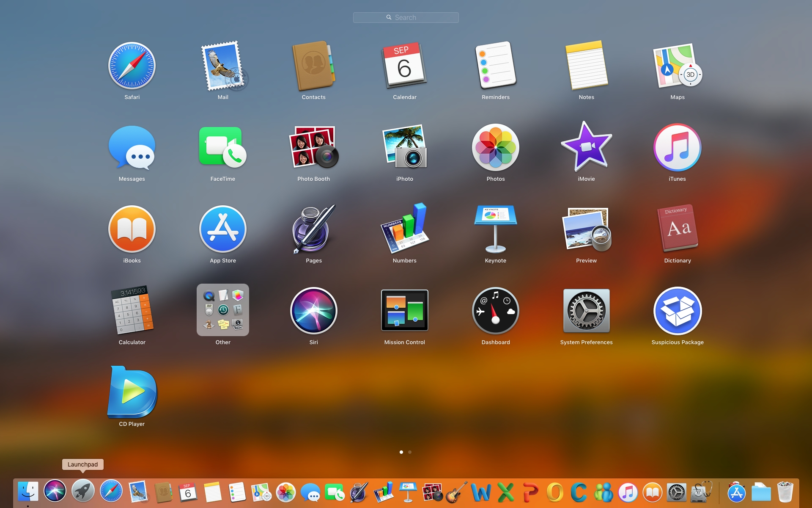
Task: Launch Maps from the Launchpad grid
Action: [678, 66]
